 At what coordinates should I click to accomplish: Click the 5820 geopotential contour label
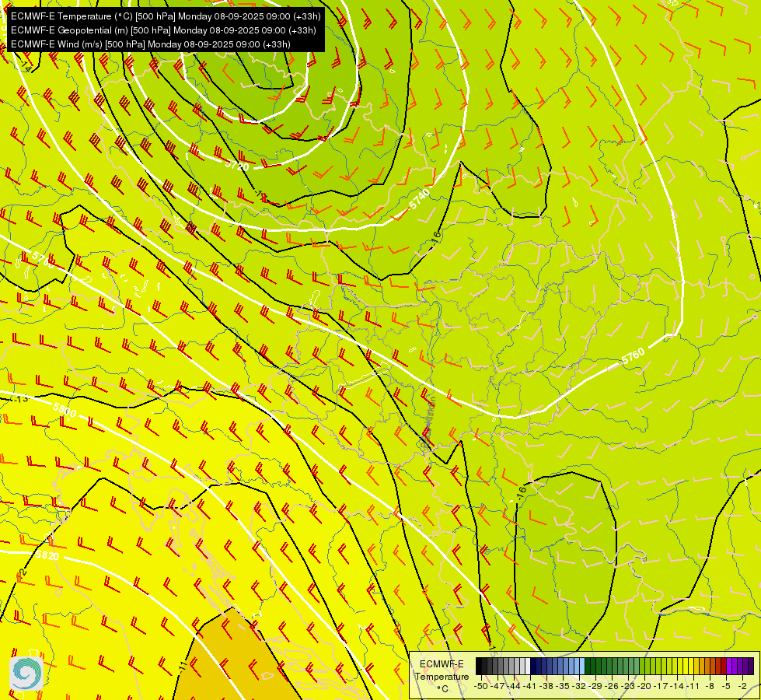point(47,556)
